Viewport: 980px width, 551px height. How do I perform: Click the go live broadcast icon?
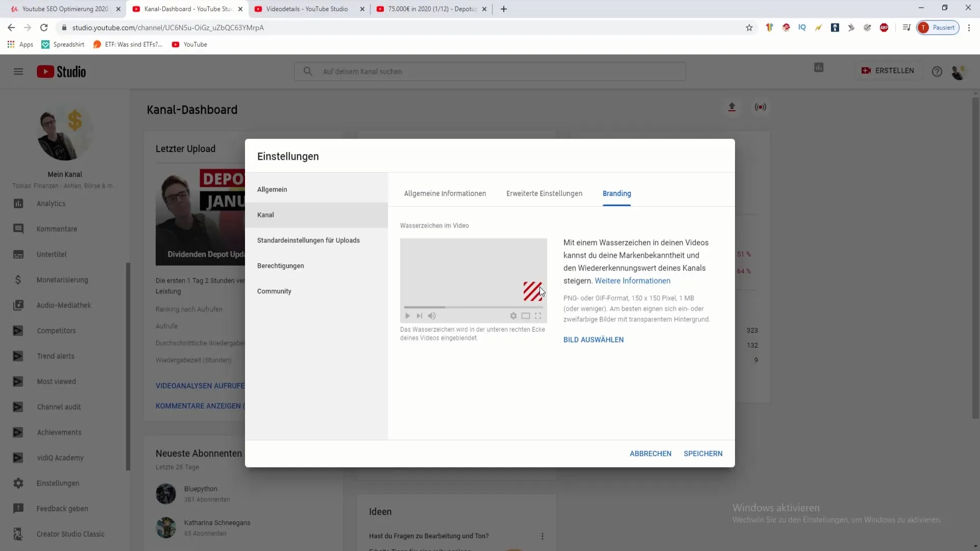coord(761,107)
